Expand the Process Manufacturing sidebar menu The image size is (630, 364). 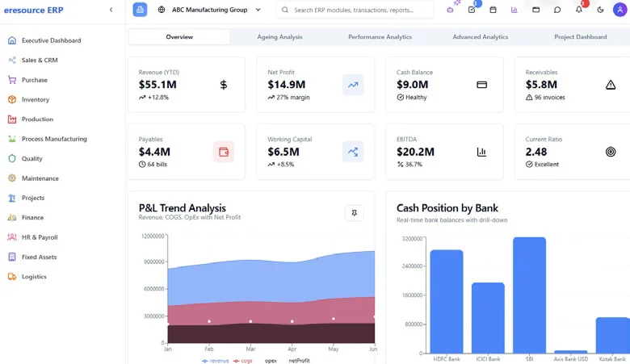54,139
